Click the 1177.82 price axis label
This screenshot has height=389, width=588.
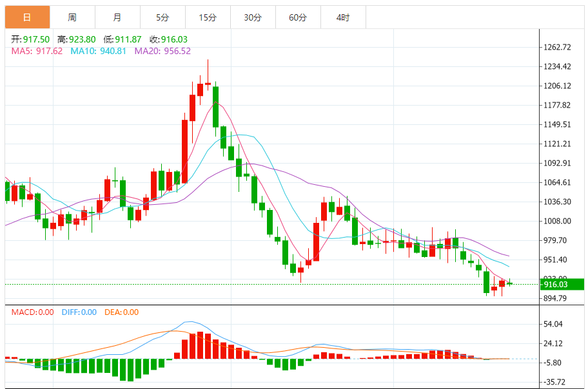click(557, 106)
